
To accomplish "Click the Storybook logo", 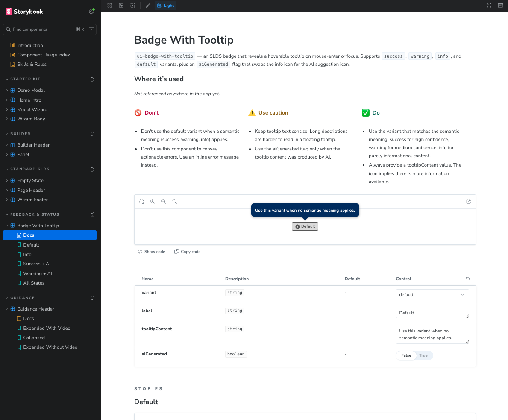I will coord(24,12).
